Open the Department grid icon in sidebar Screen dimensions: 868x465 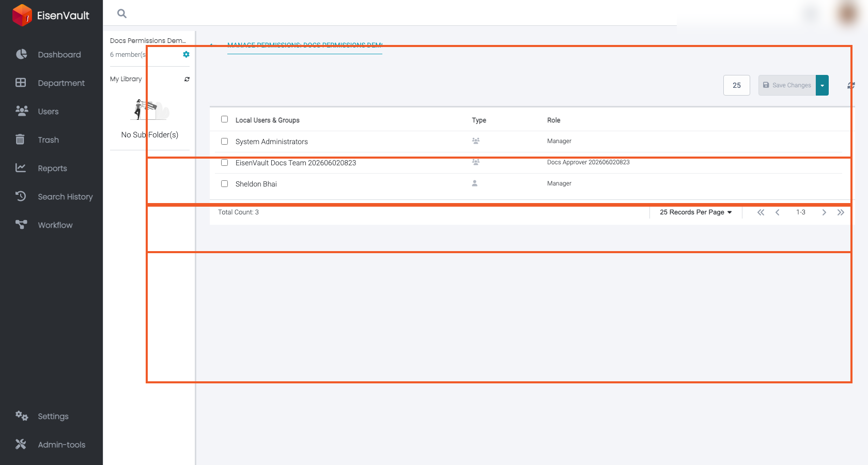(x=21, y=83)
